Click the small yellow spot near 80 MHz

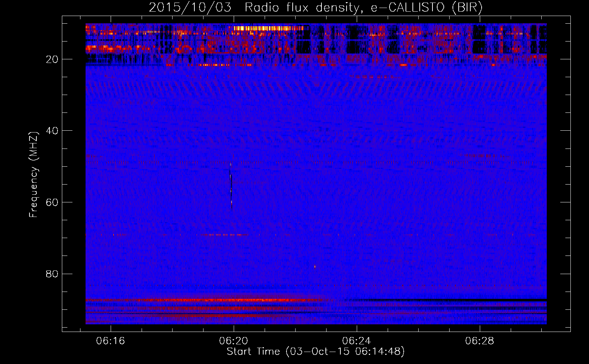pyautogui.click(x=315, y=267)
